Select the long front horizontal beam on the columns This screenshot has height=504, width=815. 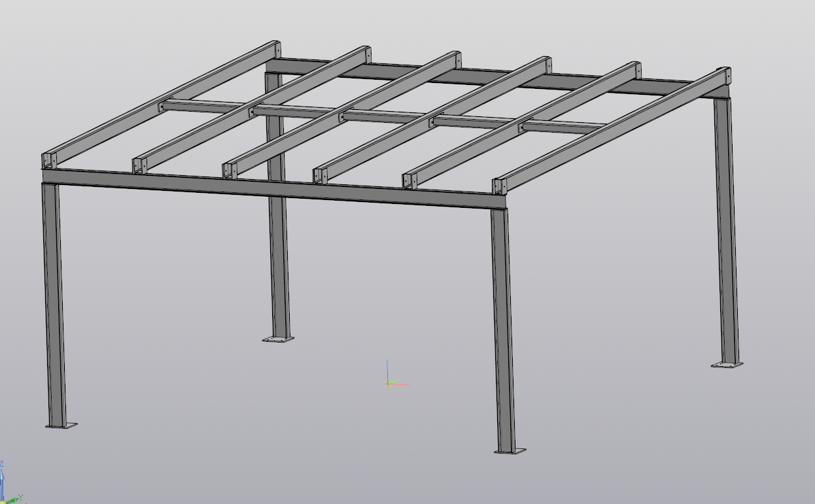[x=275, y=189]
